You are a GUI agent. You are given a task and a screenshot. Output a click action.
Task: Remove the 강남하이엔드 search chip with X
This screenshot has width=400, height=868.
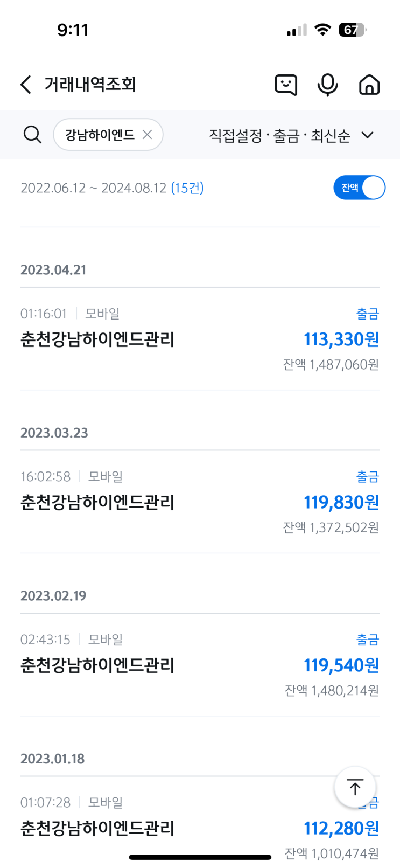(147, 135)
